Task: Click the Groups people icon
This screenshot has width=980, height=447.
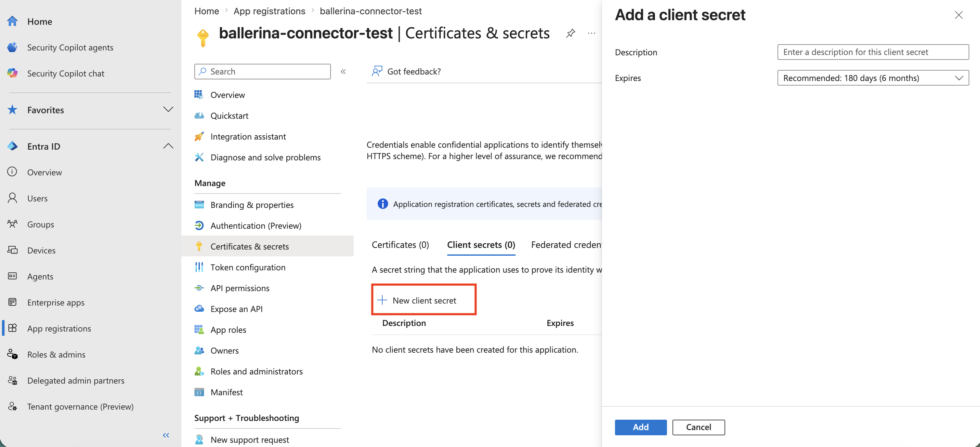Action: click(12, 224)
